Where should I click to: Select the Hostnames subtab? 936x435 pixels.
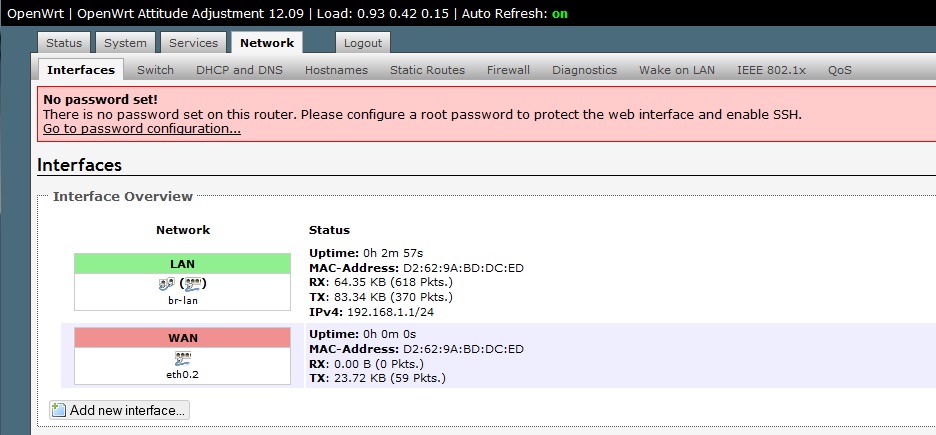(x=336, y=70)
